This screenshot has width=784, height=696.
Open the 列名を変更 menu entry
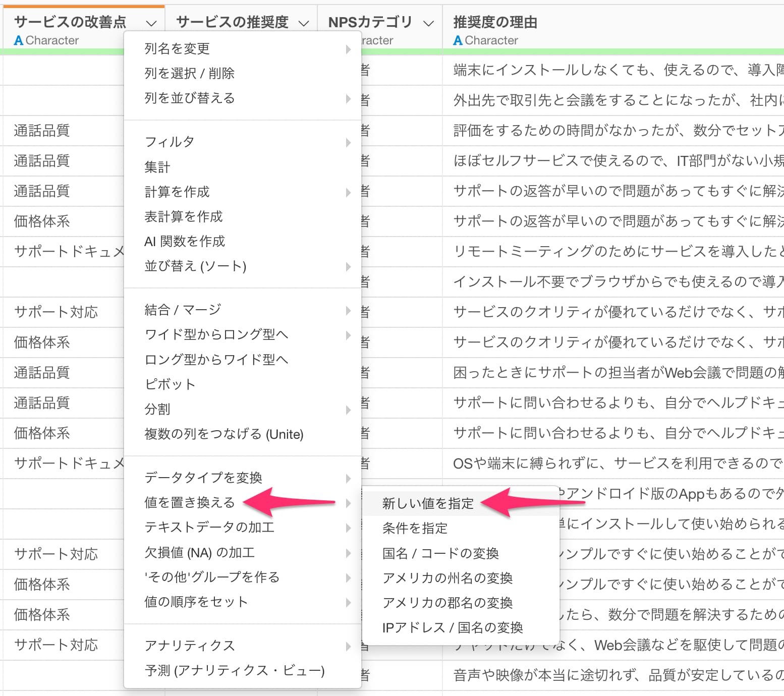[x=177, y=48]
